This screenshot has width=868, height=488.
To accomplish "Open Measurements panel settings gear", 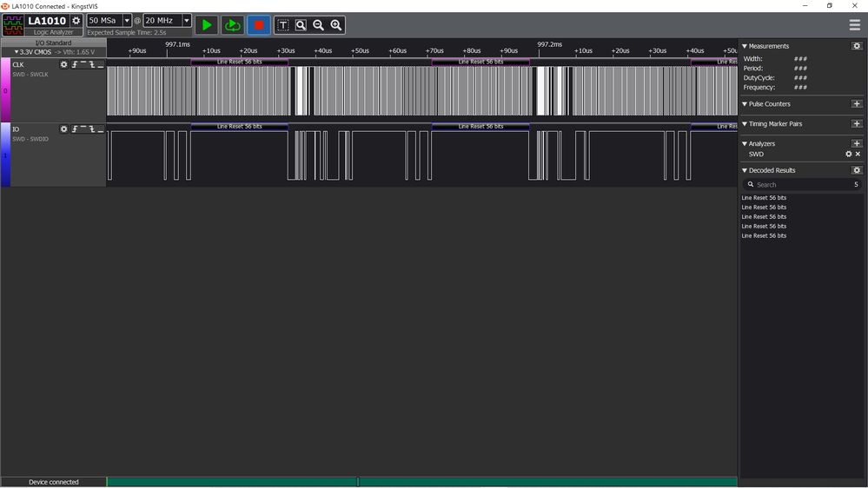I will click(857, 46).
